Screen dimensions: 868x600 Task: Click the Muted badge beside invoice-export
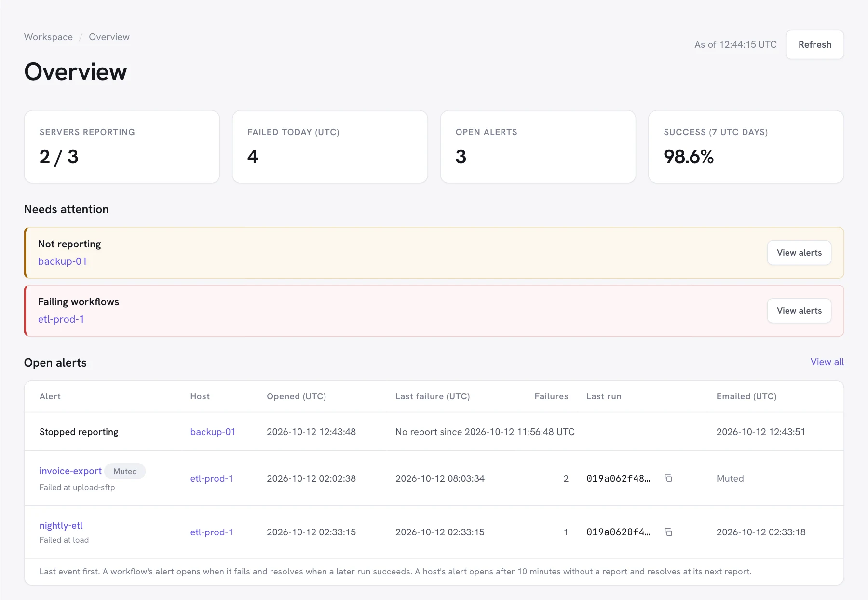pyautogui.click(x=125, y=471)
